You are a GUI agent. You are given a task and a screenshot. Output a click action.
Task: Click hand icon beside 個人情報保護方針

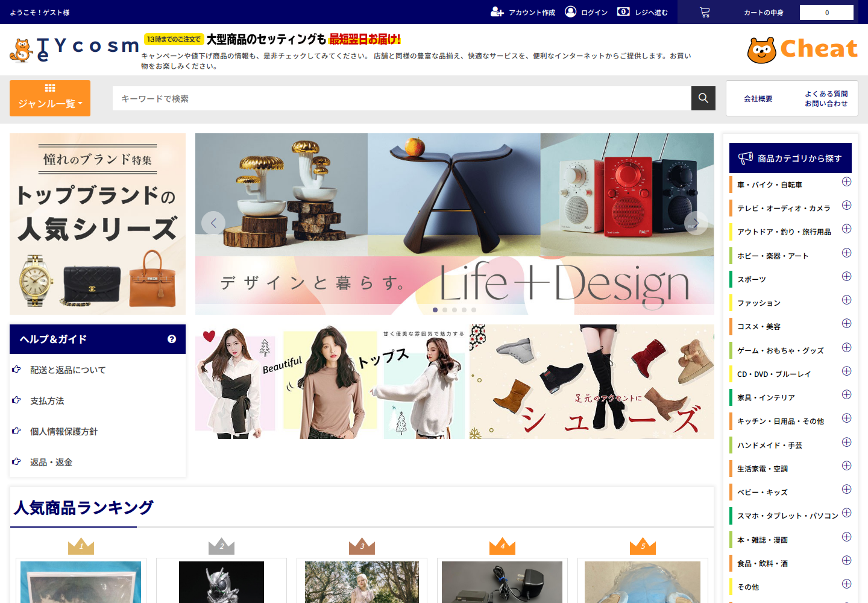(x=16, y=431)
